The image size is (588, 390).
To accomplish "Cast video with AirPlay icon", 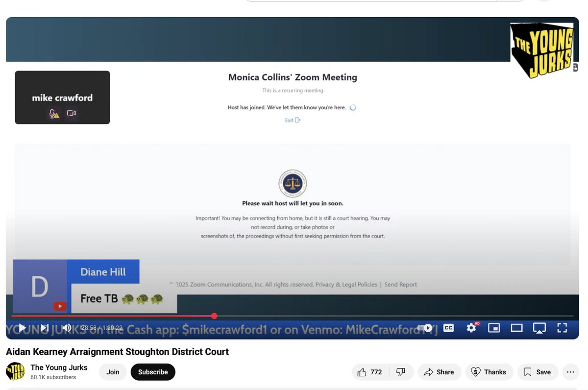I will coord(539,328).
